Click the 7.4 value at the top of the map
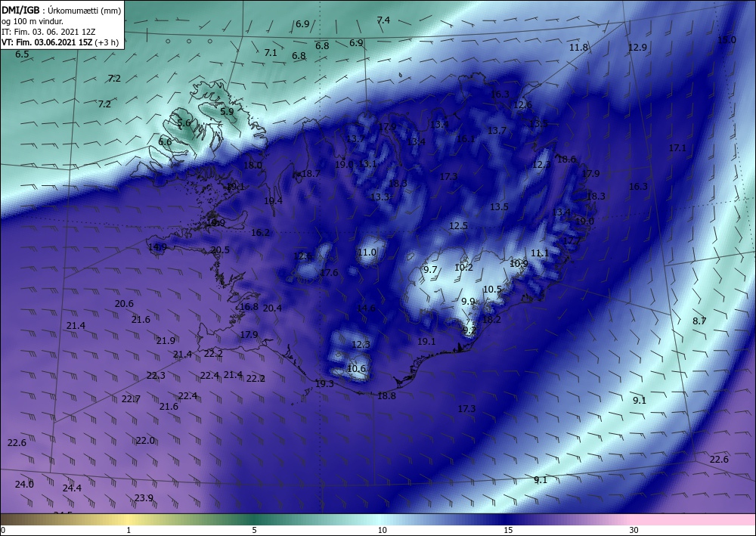 pos(383,20)
